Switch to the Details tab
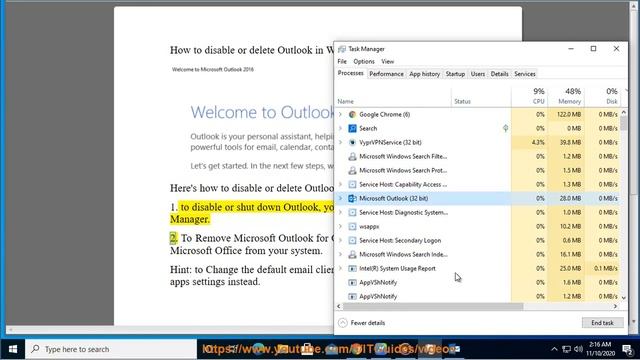Image resolution: width=640 pixels, height=360 pixels. coord(499,74)
